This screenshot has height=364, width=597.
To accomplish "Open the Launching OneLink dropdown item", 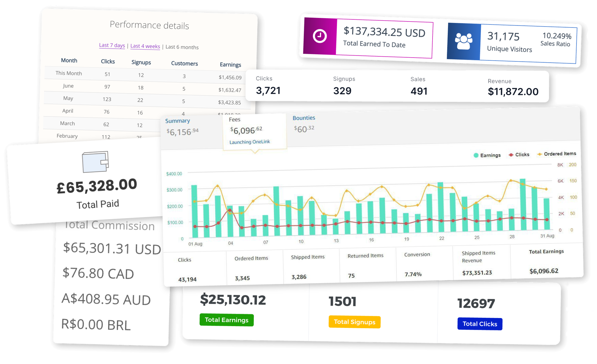I will tap(248, 141).
